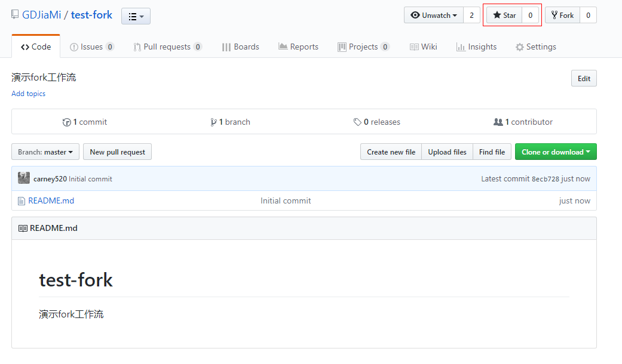The image size is (622, 364).
Task: Open the list icon dropdown beside the repo name
Action: pyautogui.click(x=136, y=17)
